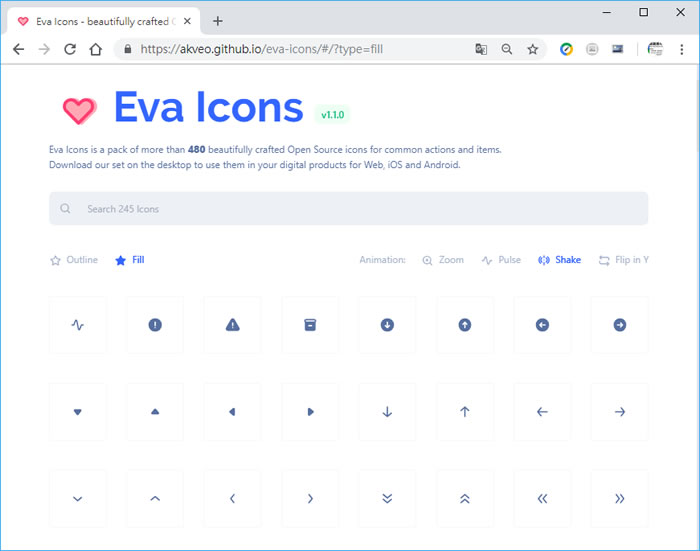
Task: Pick the double chevron down icon
Action: point(387,498)
